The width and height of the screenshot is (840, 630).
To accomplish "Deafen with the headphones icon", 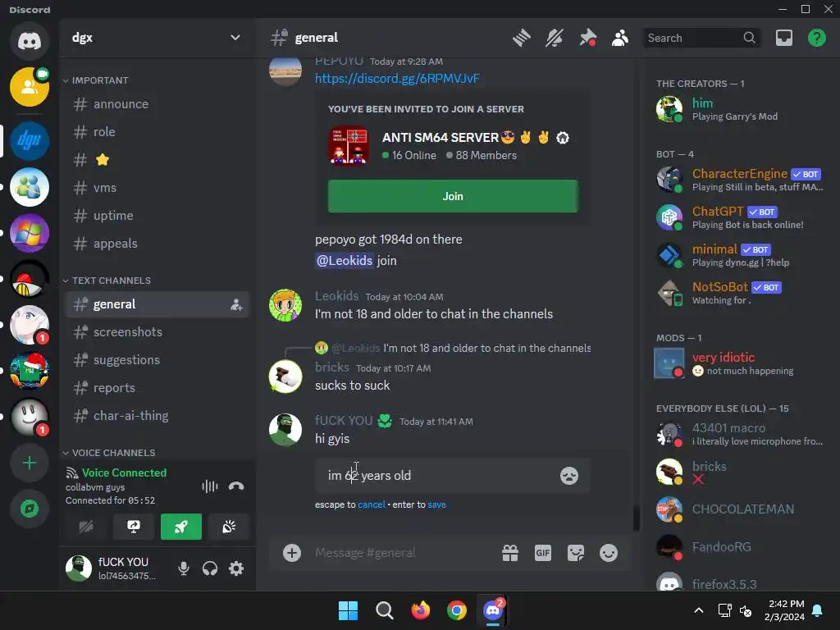I will (x=210, y=568).
